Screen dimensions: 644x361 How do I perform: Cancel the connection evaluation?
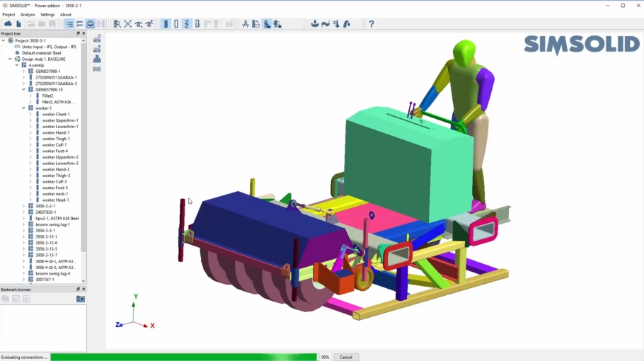[346, 357]
